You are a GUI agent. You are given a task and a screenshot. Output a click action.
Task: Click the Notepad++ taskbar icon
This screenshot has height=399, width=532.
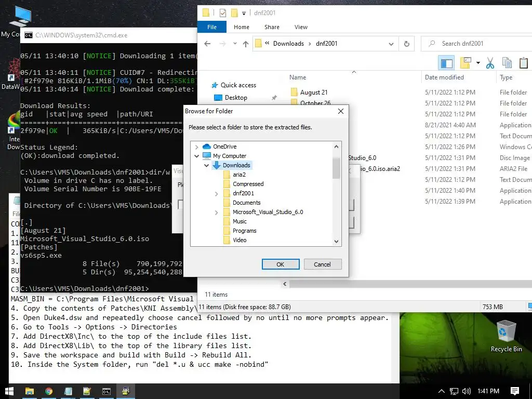pos(87,391)
